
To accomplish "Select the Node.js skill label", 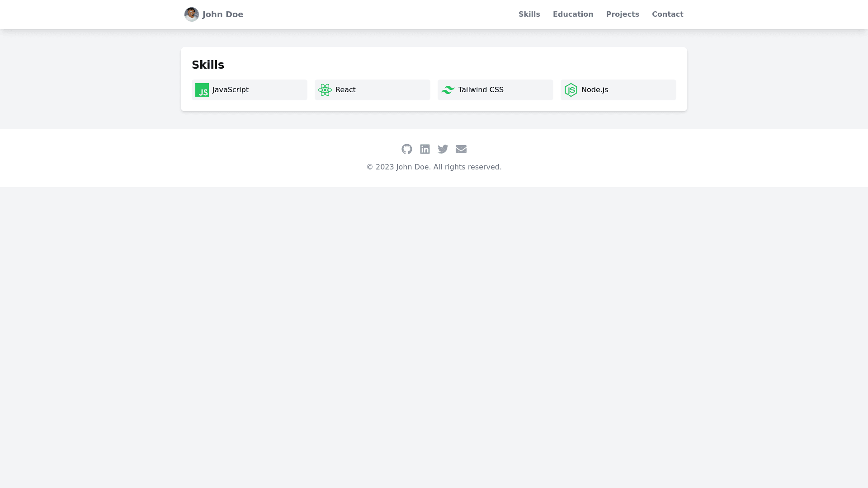I will click(x=594, y=90).
